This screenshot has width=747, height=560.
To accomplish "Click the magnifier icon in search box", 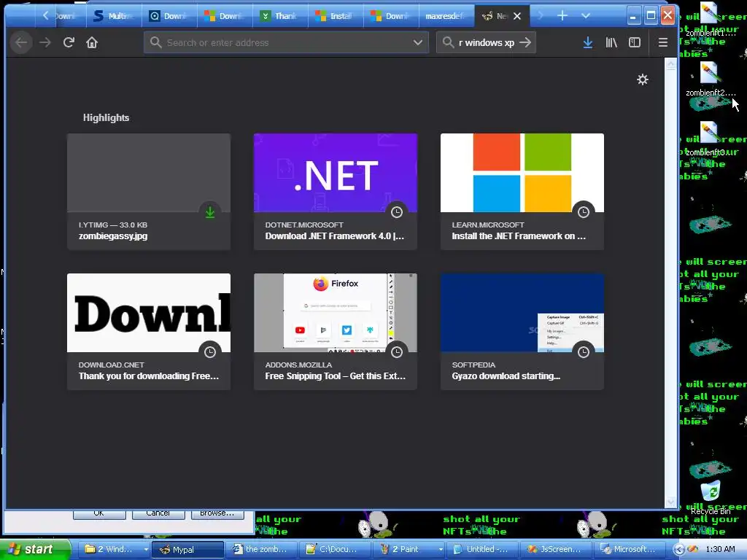I will pyautogui.click(x=448, y=42).
